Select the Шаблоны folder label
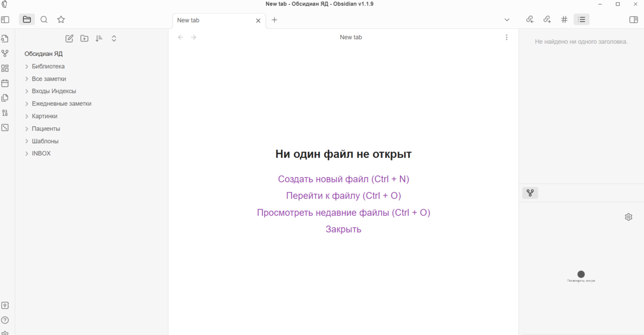The height and width of the screenshot is (335, 644). (45, 141)
